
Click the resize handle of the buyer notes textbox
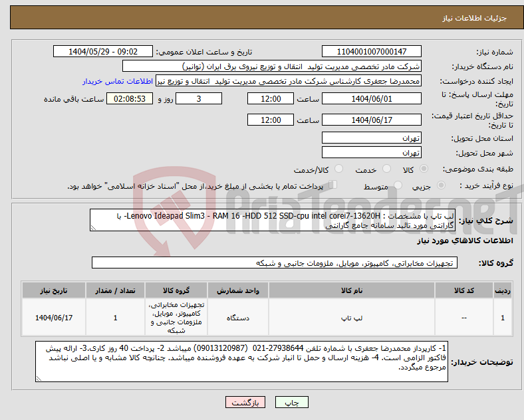click(x=39, y=379)
